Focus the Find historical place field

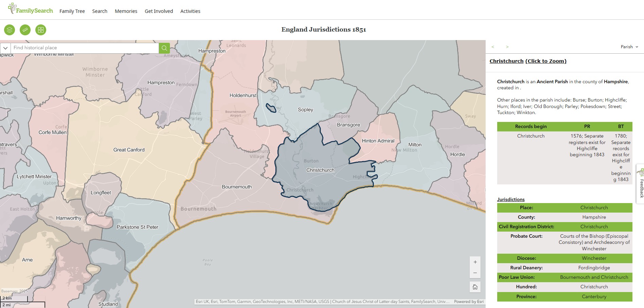(x=85, y=48)
